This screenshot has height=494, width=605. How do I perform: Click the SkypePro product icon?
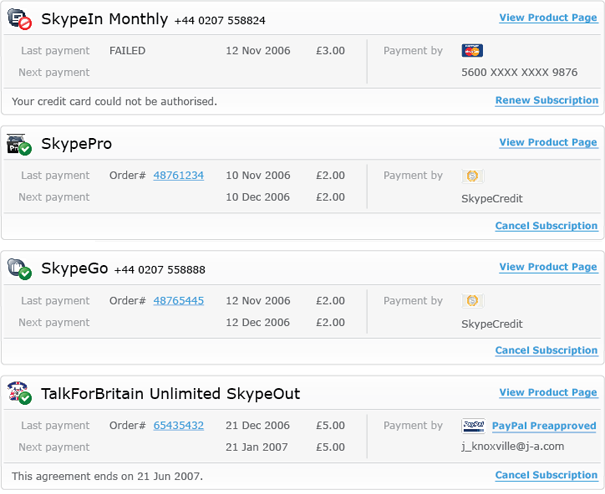click(19, 144)
